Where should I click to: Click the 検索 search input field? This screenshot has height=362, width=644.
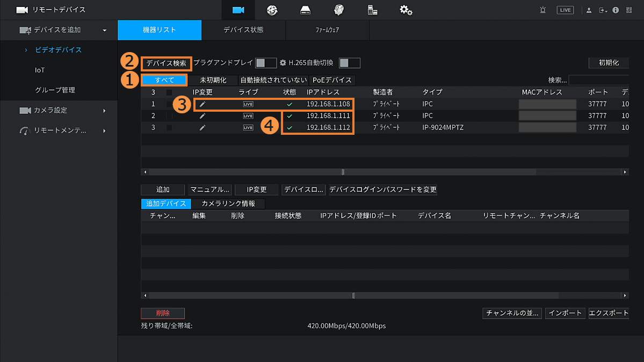(598, 81)
